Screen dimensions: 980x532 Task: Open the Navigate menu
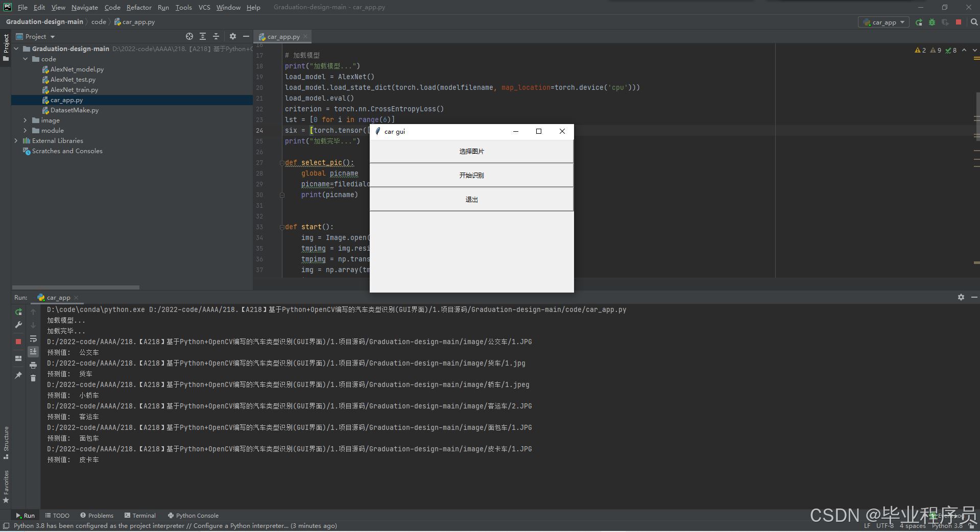tap(85, 7)
